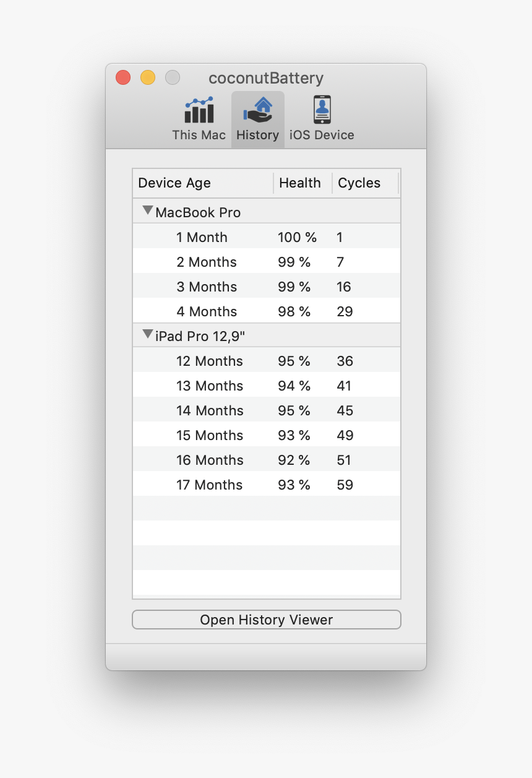Screen dimensions: 532x778
Task: Open the iOS Device phone icon
Action: [322, 110]
